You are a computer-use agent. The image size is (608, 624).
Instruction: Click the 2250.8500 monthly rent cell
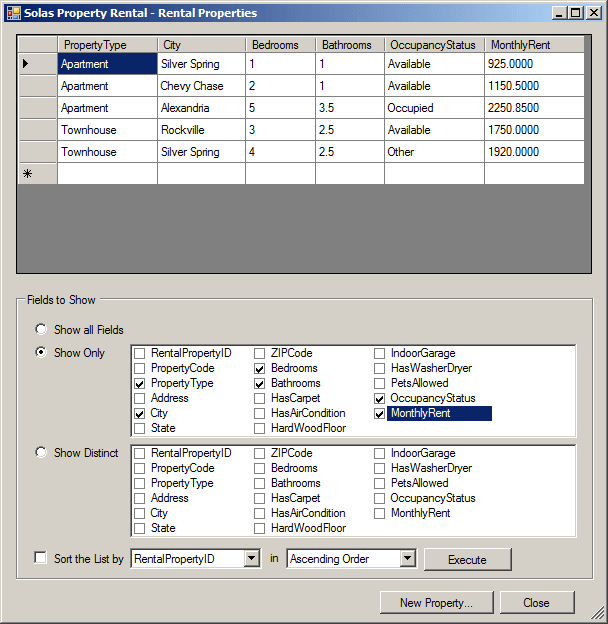[x=534, y=108]
